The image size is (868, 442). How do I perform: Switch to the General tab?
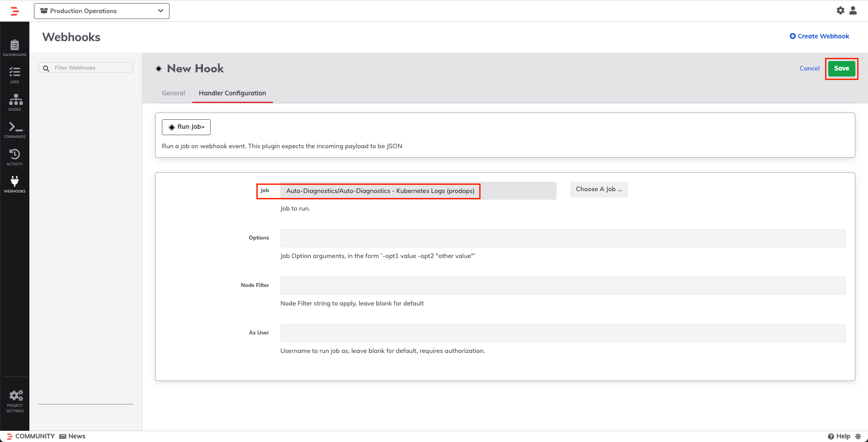tap(174, 93)
